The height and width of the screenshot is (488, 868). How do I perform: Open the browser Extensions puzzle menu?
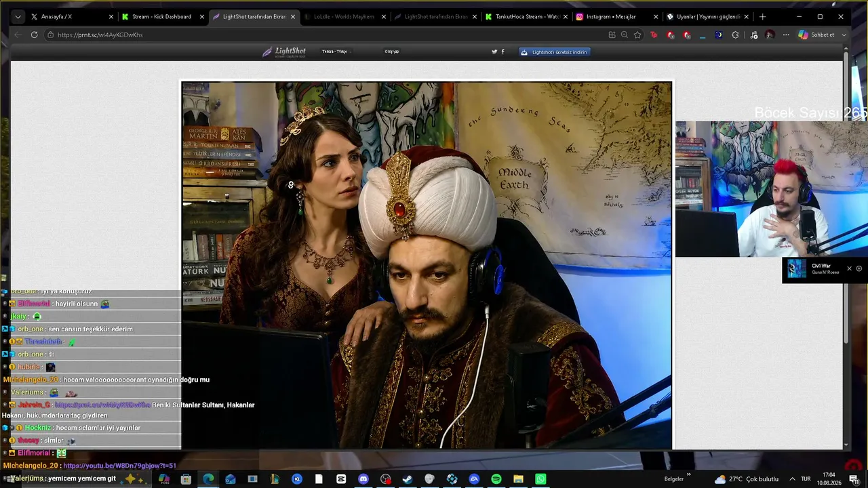pyautogui.click(x=735, y=35)
